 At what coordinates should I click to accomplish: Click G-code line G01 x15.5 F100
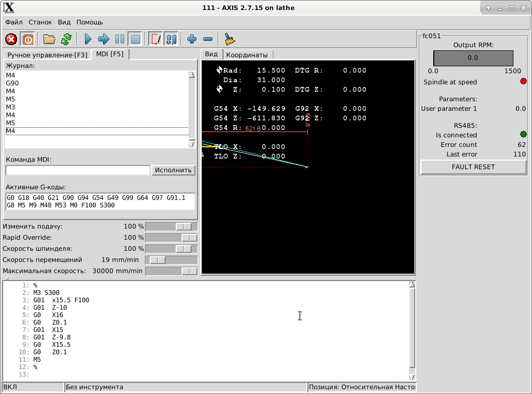[x=61, y=300]
